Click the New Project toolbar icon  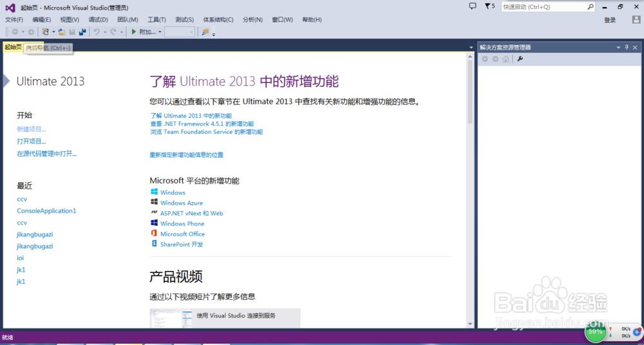click(46, 32)
